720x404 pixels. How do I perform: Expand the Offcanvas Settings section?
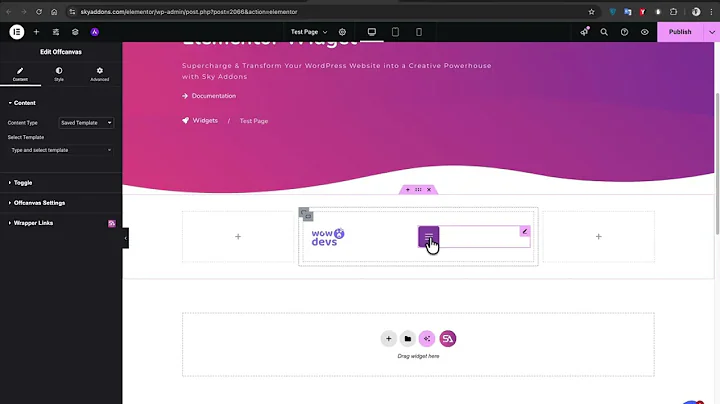coord(37,202)
